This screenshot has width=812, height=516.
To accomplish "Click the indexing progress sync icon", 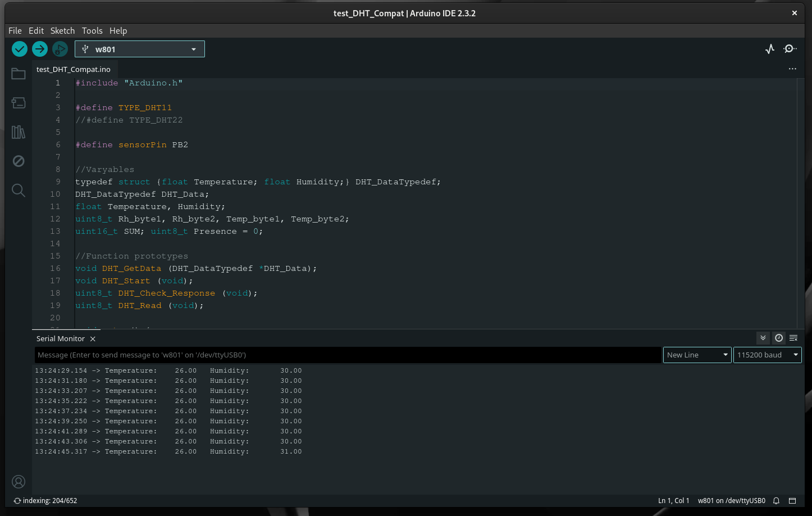I will tap(17, 501).
